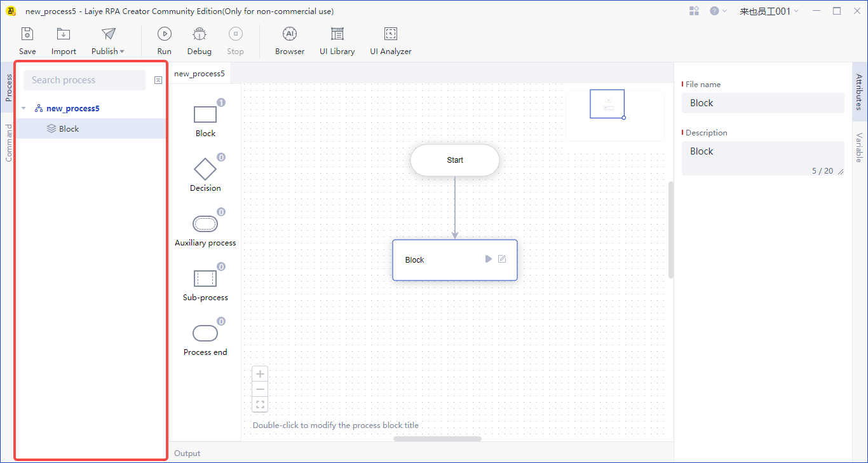This screenshot has height=463, width=868.
Task: Pick the Sub-process shape
Action: pyautogui.click(x=205, y=279)
